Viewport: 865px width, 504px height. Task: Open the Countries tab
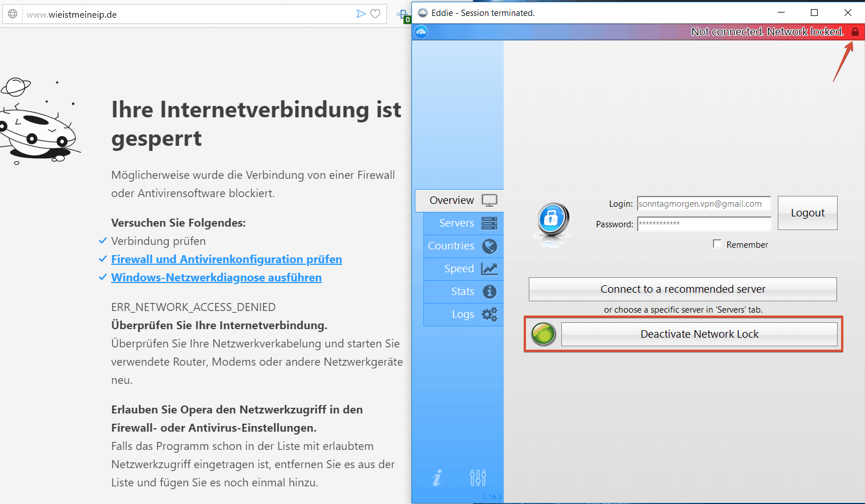coord(463,246)
